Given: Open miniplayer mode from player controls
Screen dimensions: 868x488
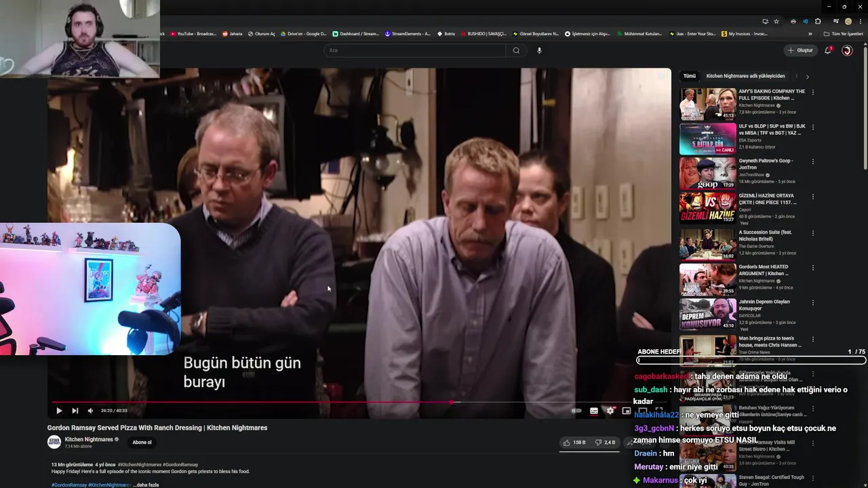Looking at the screenshot, I should [x=627, y=411].
